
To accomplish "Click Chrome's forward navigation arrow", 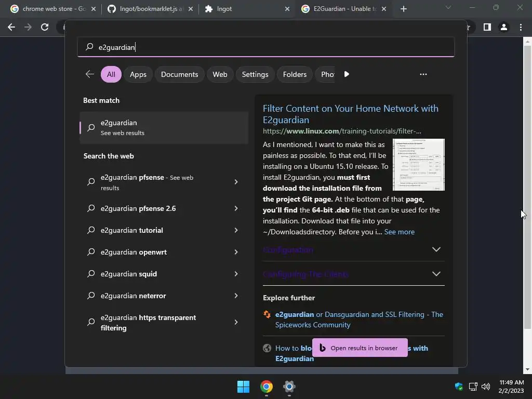I will pyautogui.click(x=28, y=27).
